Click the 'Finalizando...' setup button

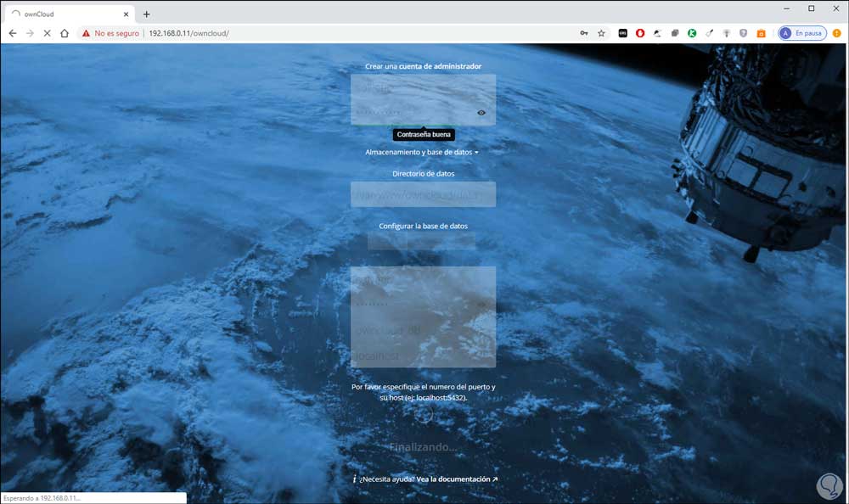(423, 447)
